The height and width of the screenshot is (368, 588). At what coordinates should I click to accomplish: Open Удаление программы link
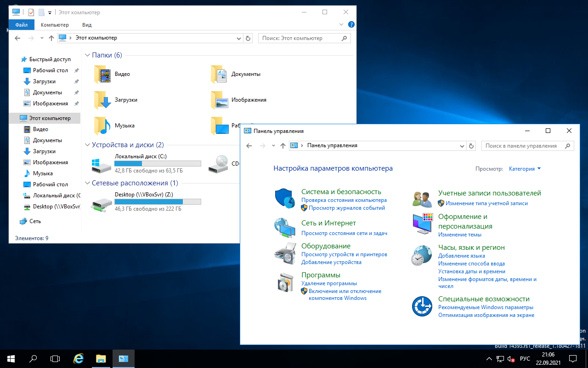329,283
